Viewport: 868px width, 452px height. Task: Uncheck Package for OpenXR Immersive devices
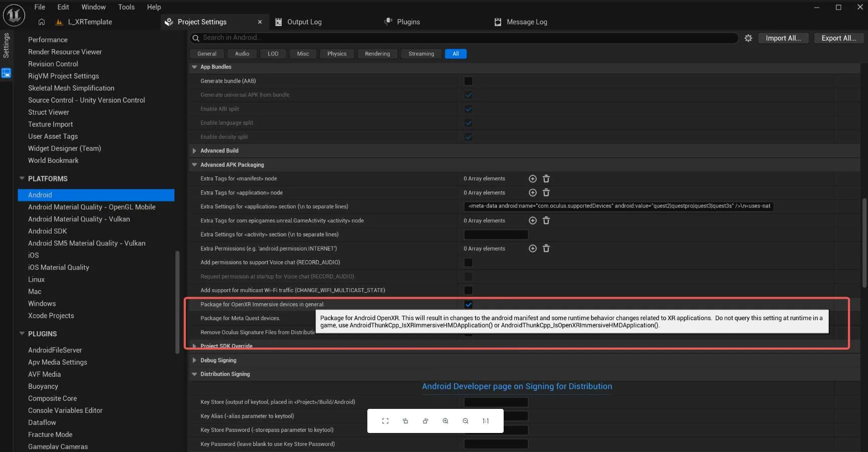point(469,305)
